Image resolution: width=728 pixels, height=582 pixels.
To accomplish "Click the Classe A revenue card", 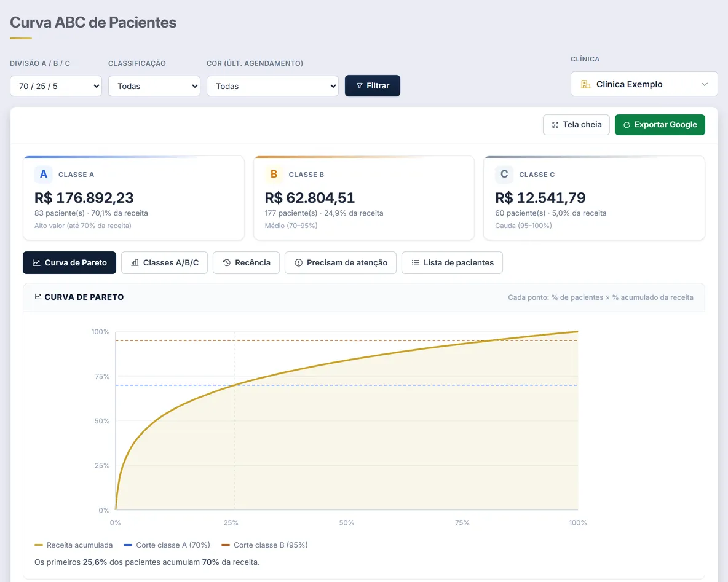I will tap(133, 198).
